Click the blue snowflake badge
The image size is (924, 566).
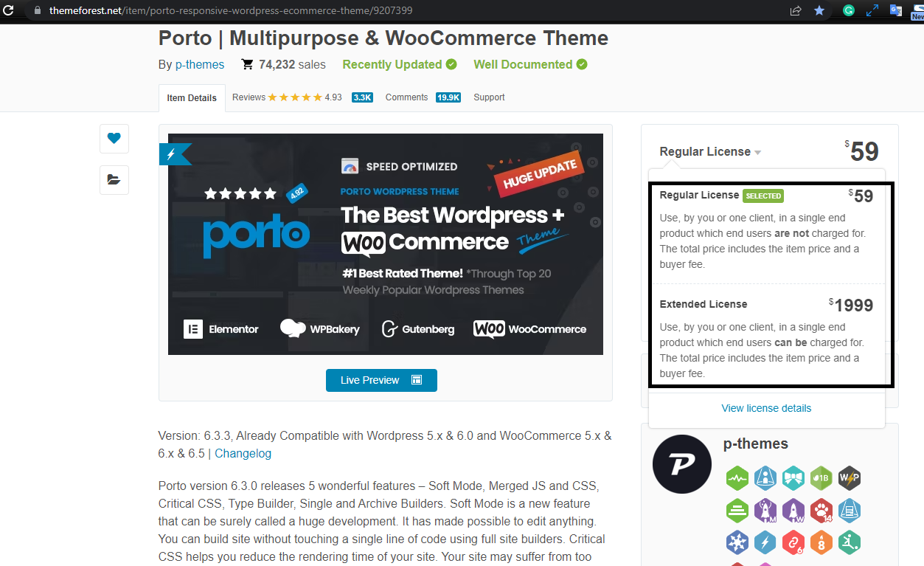point(737,543)
